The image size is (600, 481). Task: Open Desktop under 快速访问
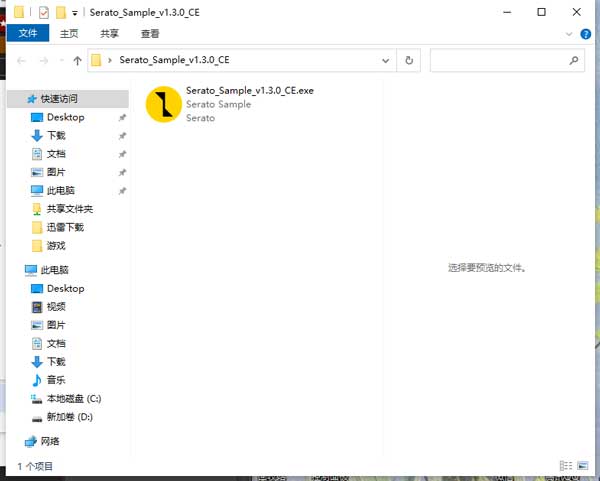coord(65,117)
